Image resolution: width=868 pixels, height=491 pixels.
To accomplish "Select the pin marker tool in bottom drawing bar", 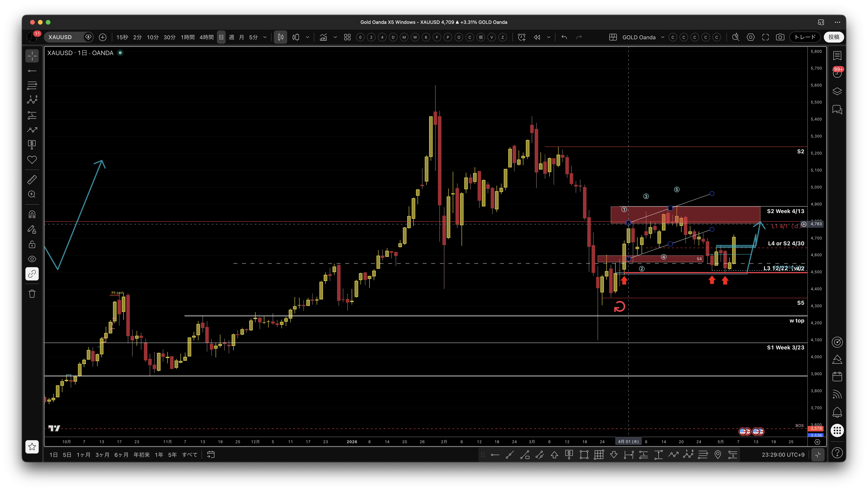I will coord(718,455).
